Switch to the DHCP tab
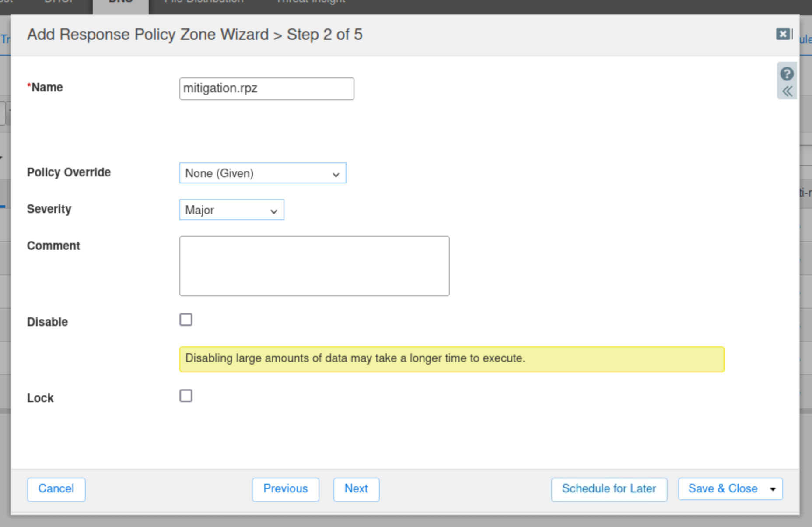Image resolution: width=812 pixels, height=527 pixels. 59,2
